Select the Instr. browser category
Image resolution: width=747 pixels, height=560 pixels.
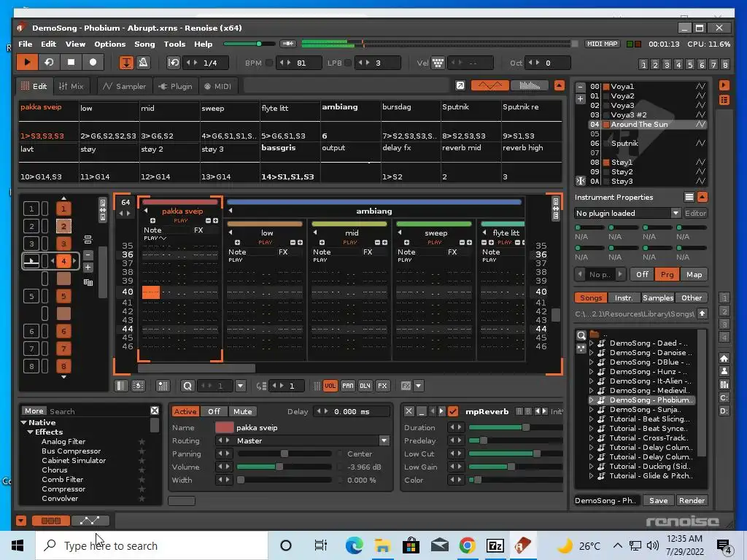[x=624, y=297]
